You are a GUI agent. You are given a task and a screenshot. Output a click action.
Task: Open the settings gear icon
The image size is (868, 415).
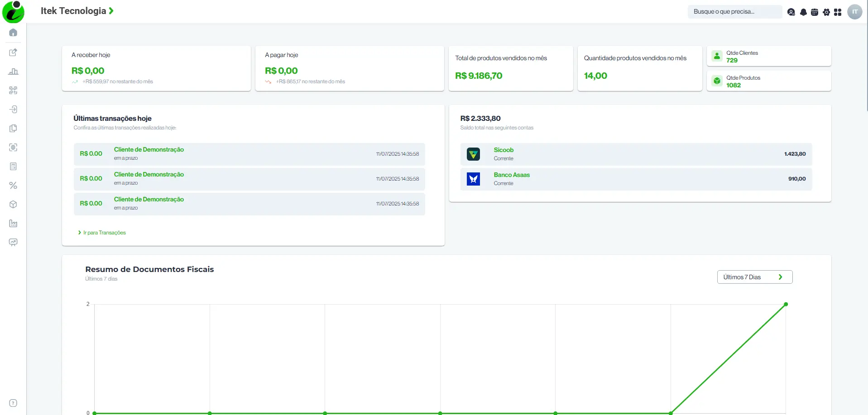click(826, 12)
